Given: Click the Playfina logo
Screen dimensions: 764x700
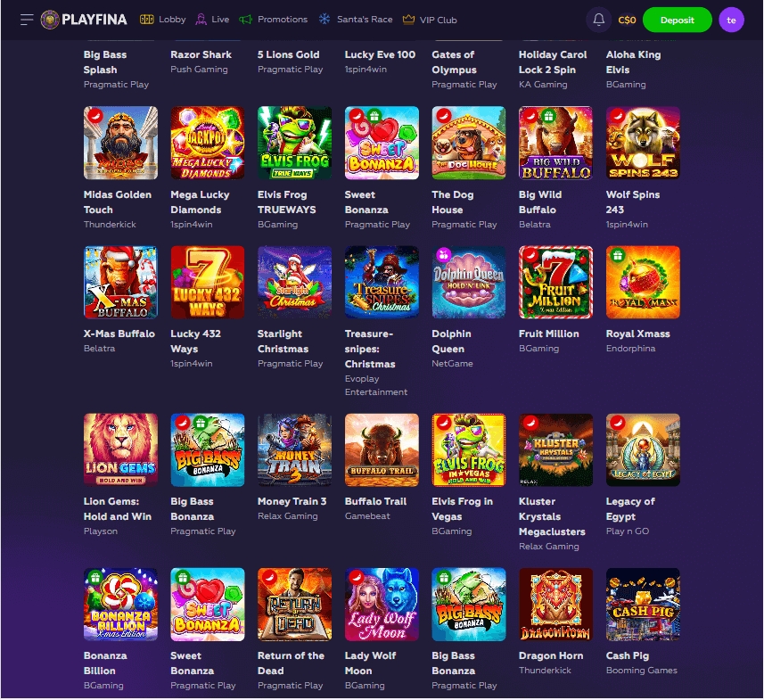Looking at the screenshot, I should 83,20.
